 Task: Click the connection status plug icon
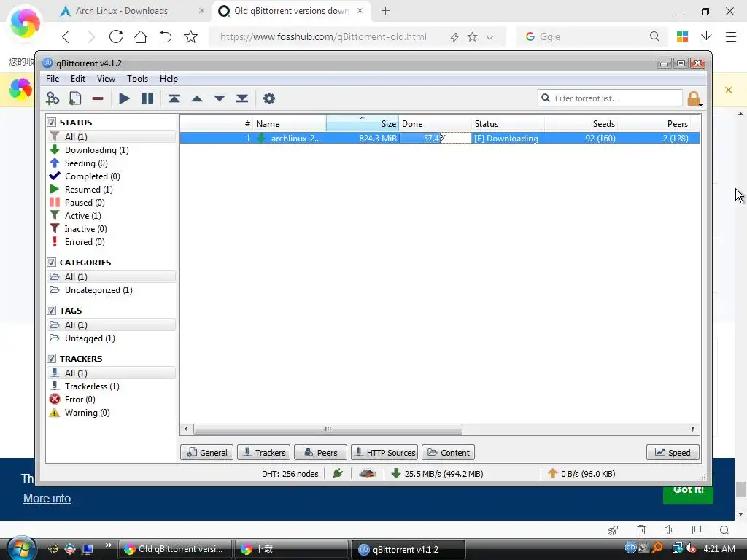point(338,473)
